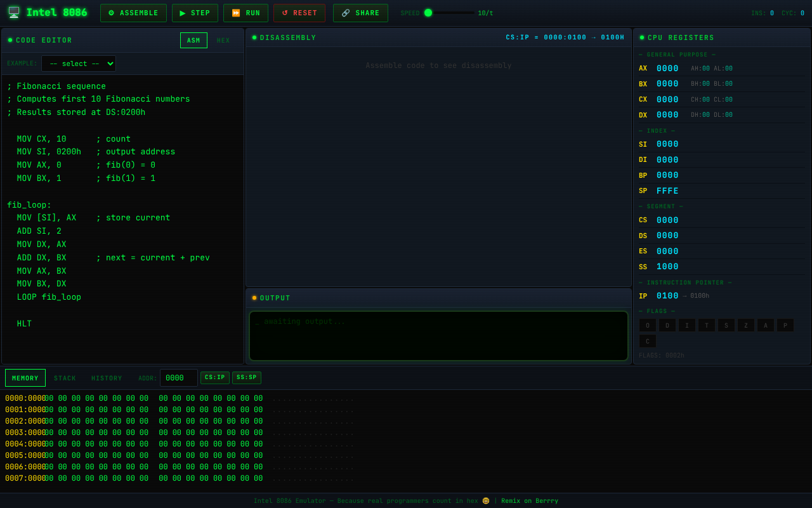Click the DX register value 0000

point(667,115)
